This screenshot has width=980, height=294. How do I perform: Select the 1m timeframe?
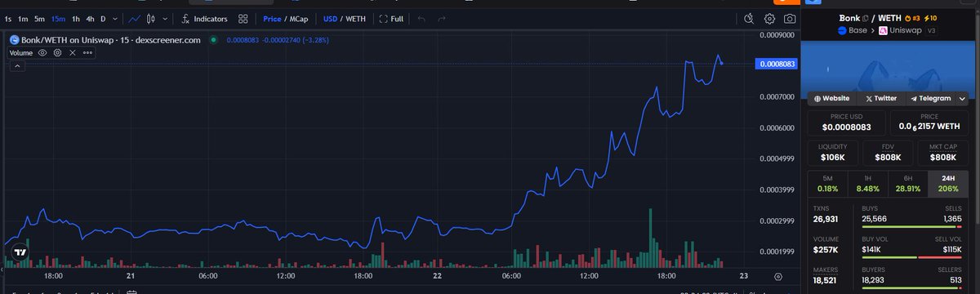pos(23,18)
